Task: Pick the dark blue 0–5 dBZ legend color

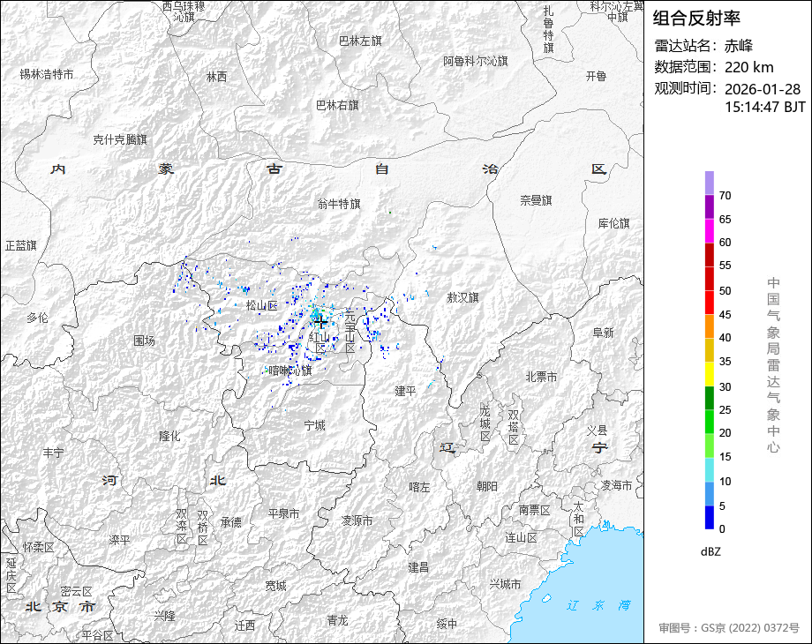Action: 710,517
